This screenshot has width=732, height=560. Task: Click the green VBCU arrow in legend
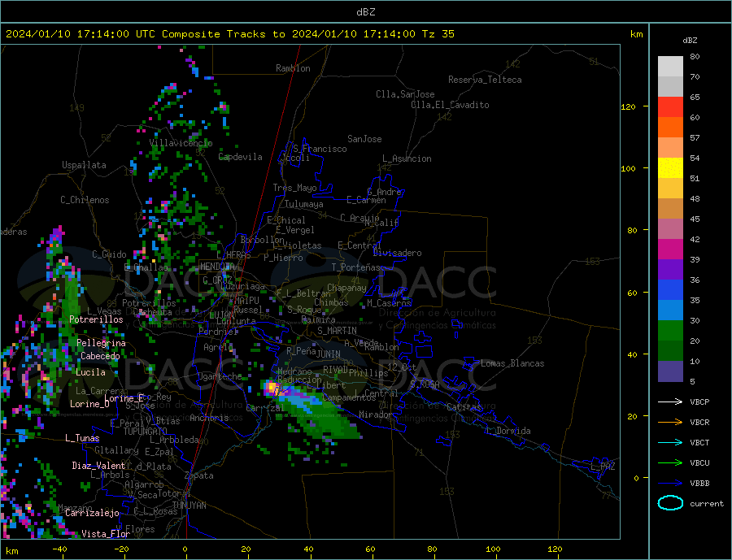coord(670,463)
